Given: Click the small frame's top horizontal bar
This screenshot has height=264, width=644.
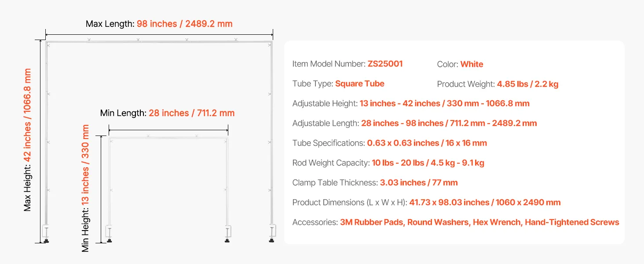Looking at the screenshot, I should pos(168,139).
